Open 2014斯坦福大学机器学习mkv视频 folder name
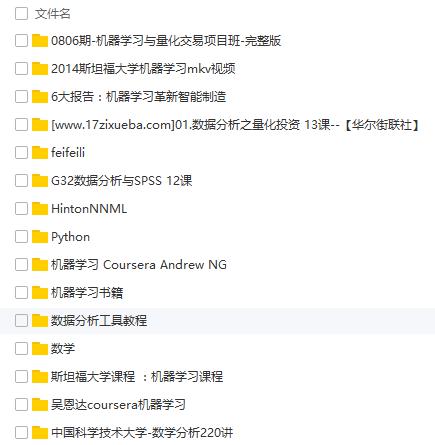 143,69
